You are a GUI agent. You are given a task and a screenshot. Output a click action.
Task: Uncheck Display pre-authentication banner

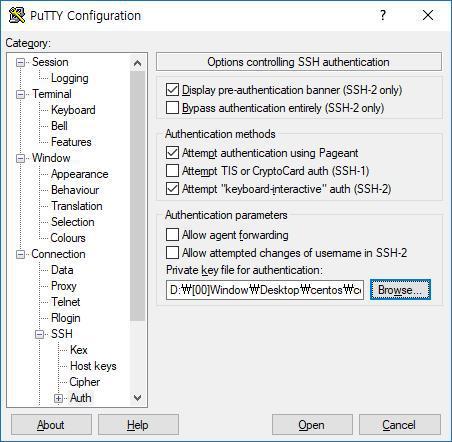[x=172, y=89]
